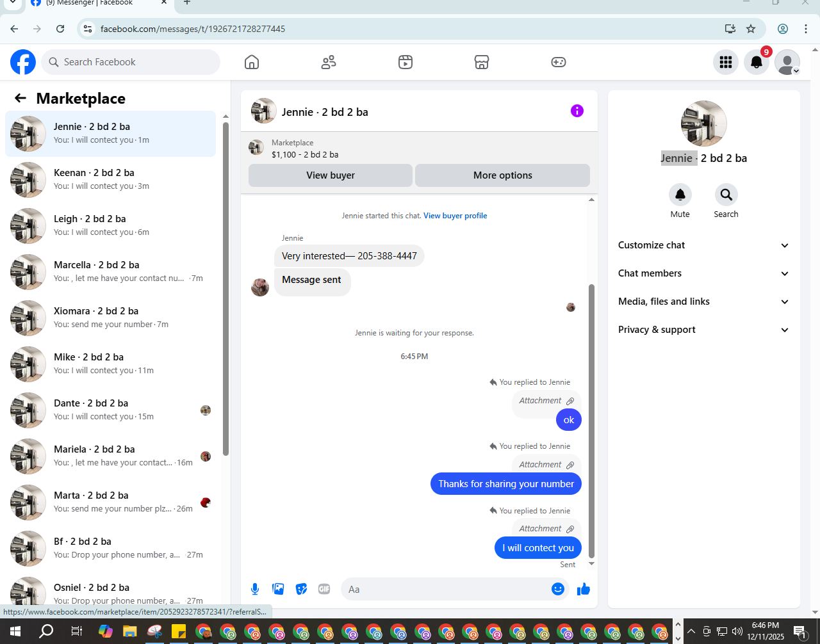
Task: Open Keenan · 2 bd 2 ba conversation
Action: click(111, 179)
